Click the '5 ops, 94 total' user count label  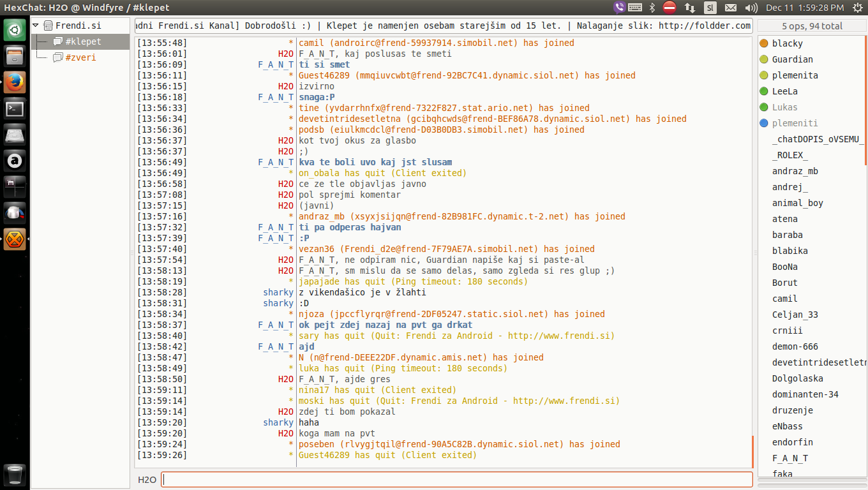(x=812, y=26)
